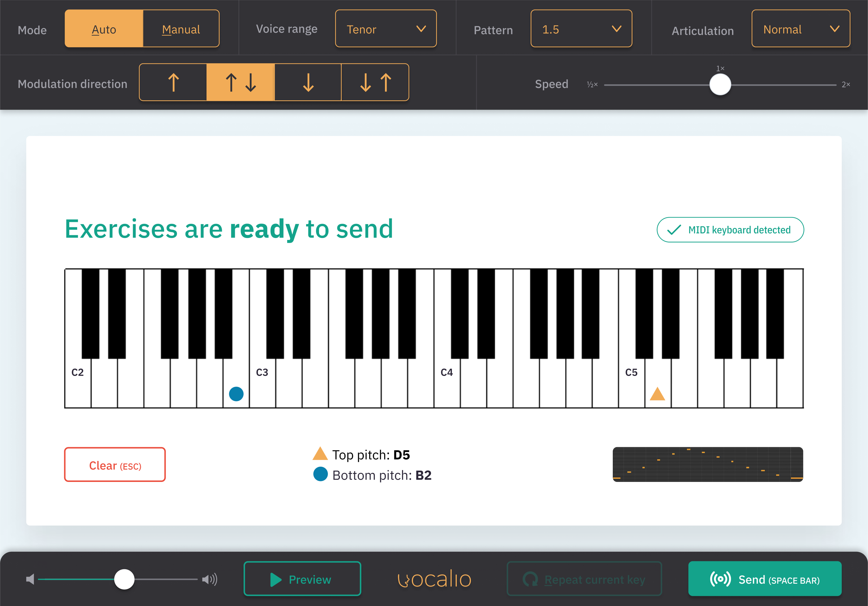This screenshot has height=606, width=868.
Task: Select the downward modulation direction arrow
Action: point(308,83)
